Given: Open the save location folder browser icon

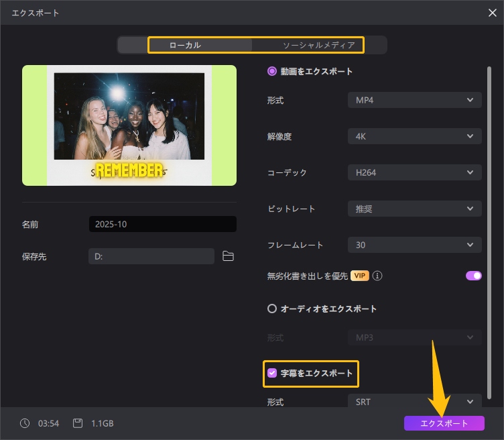Looking at the screenshot, I should click(228, 256).
